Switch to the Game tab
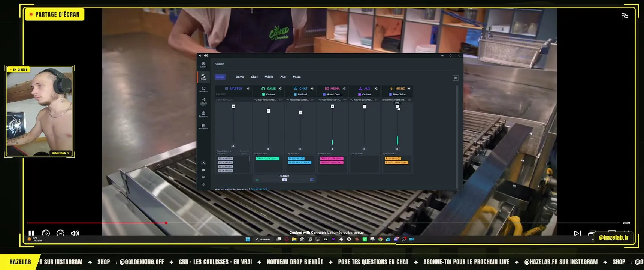 click(x=240, y=77)
